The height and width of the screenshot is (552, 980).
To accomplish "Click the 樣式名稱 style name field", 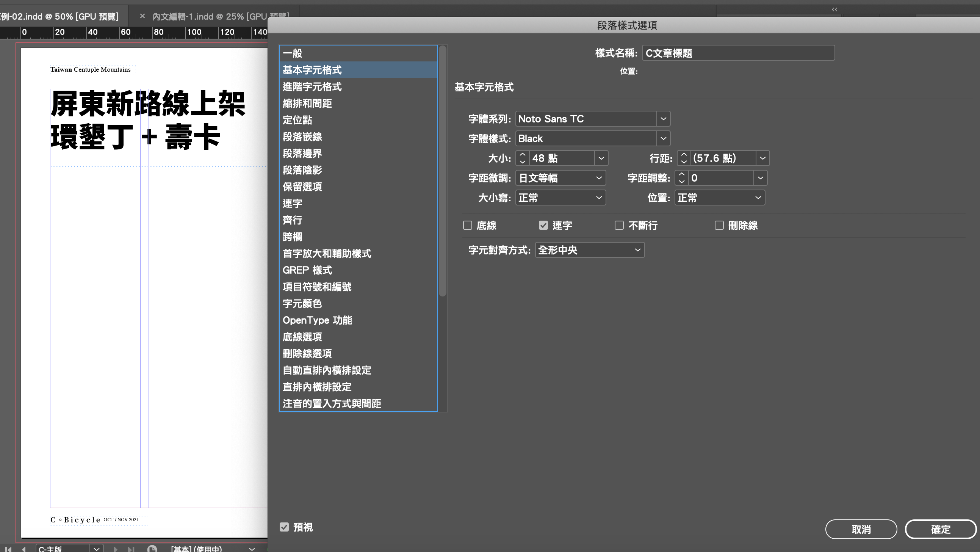I will (x=738, y=53).
